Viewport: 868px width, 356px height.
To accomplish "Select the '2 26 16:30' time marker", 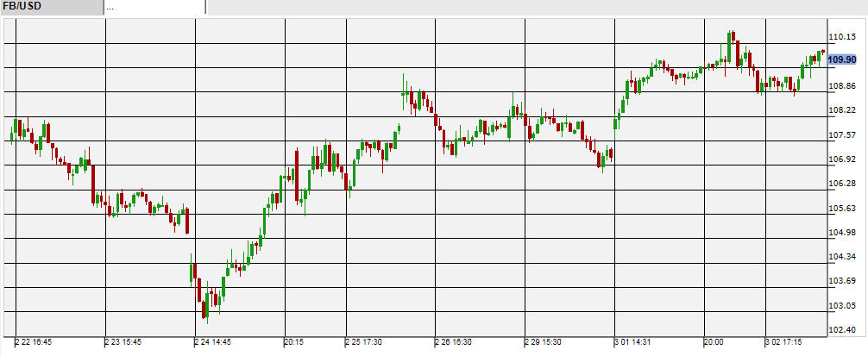I will [456, 342].
